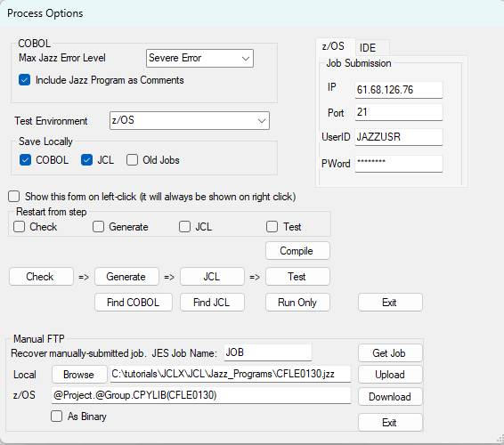This screenshot has width=504, height=445.
Task: Click the Download button
Action: click(390, 397)
